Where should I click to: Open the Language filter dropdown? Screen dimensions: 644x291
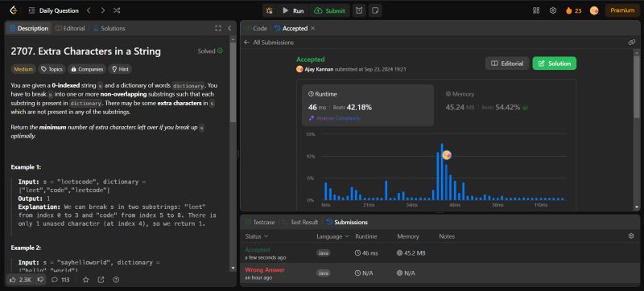click(332, 236)
